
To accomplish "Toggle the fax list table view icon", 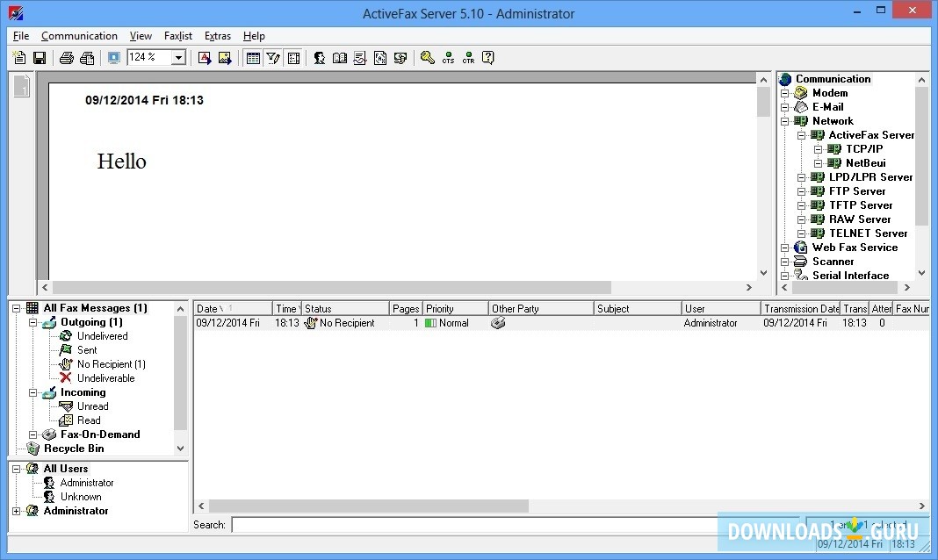I will pyautogui.click(x=253, y=58).
